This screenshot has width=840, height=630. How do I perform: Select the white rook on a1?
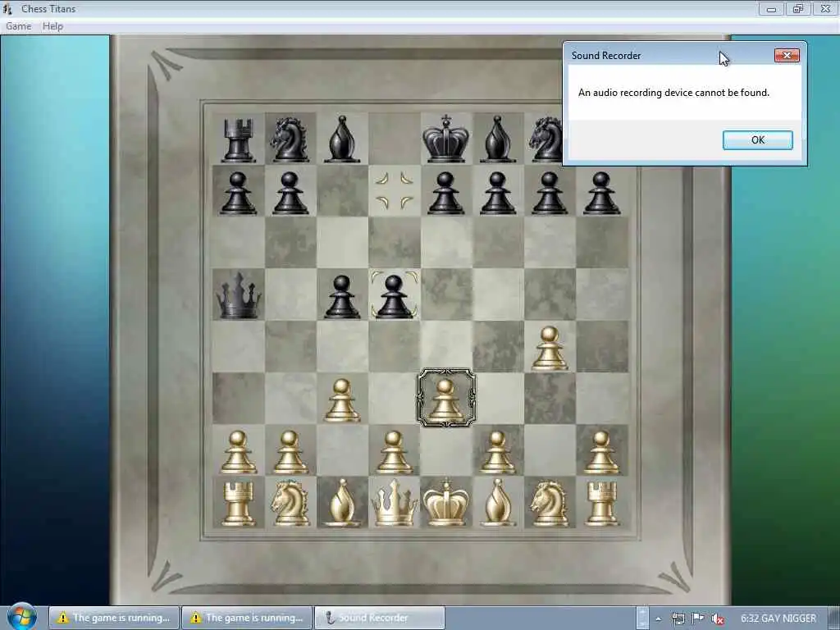239,504
